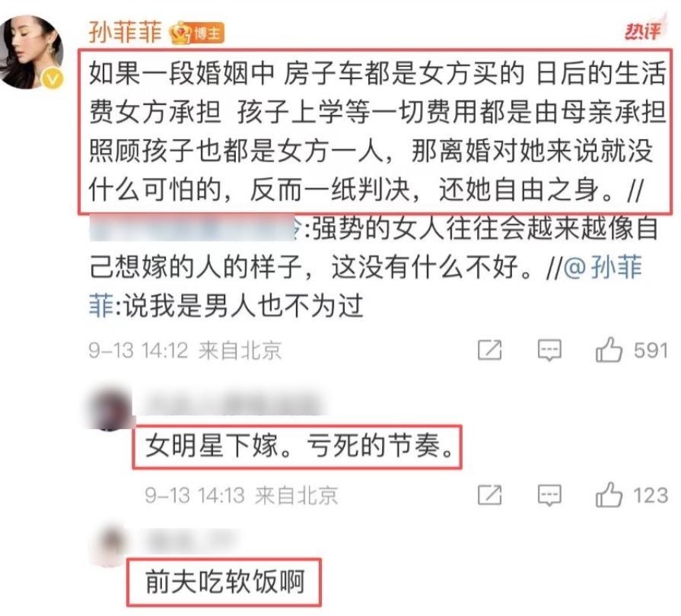Open the 孙菲菲 username link
Image resolution: width=681 pixels, height=616 pixels.
click(x=125, y=32)
